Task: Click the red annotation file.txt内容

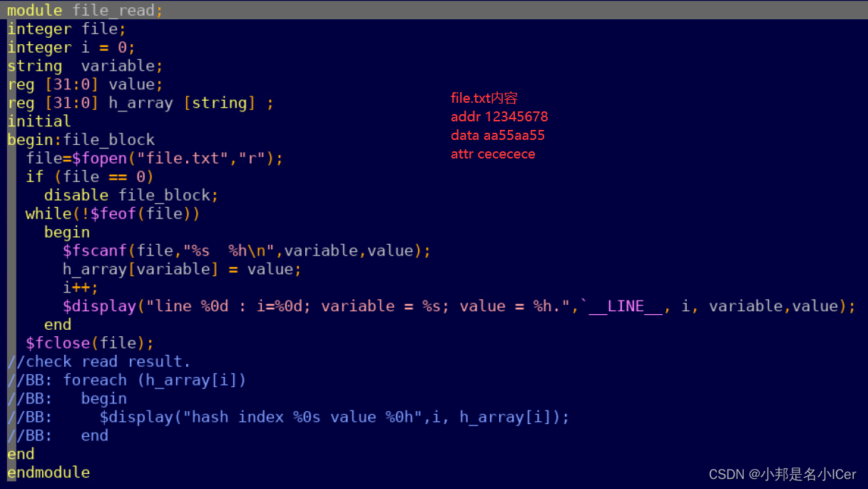Action: (x=484, y=98)
